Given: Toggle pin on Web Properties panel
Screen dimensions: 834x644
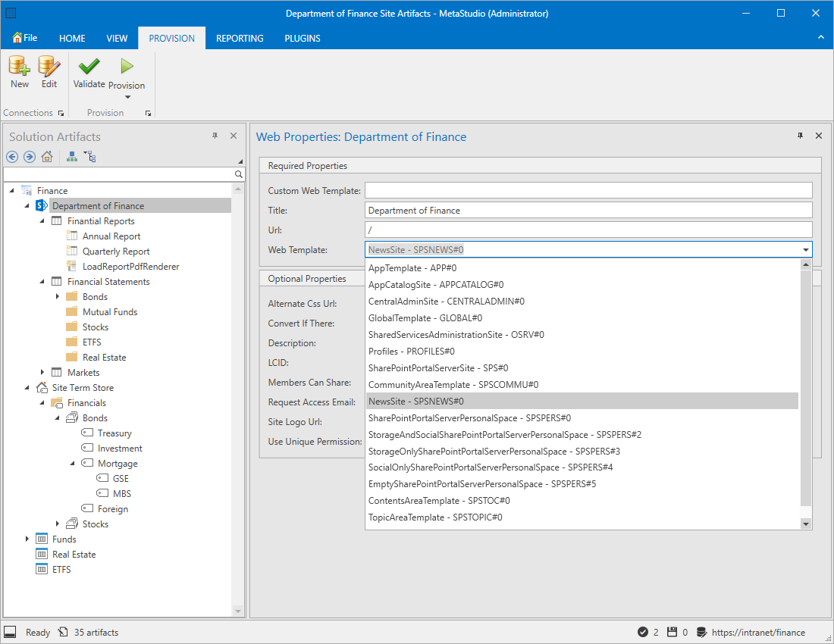Looking at the screenshot, I should coord(800,136).
